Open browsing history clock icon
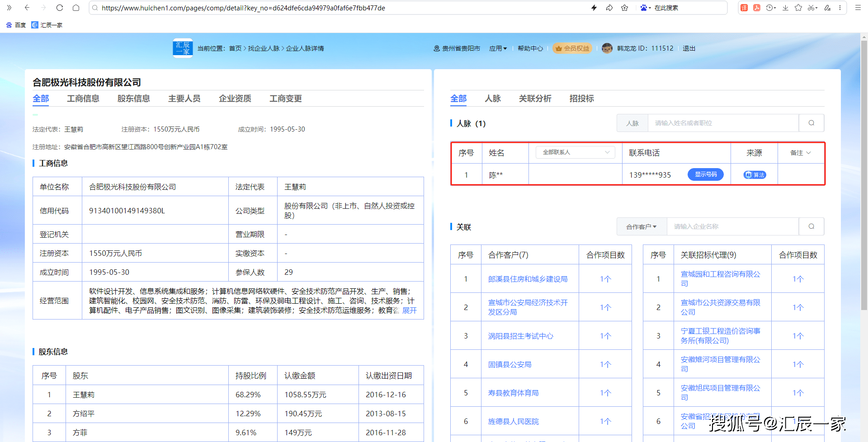Image resolution: width=868 pixels, height=442 pixels. pos(771,8)
